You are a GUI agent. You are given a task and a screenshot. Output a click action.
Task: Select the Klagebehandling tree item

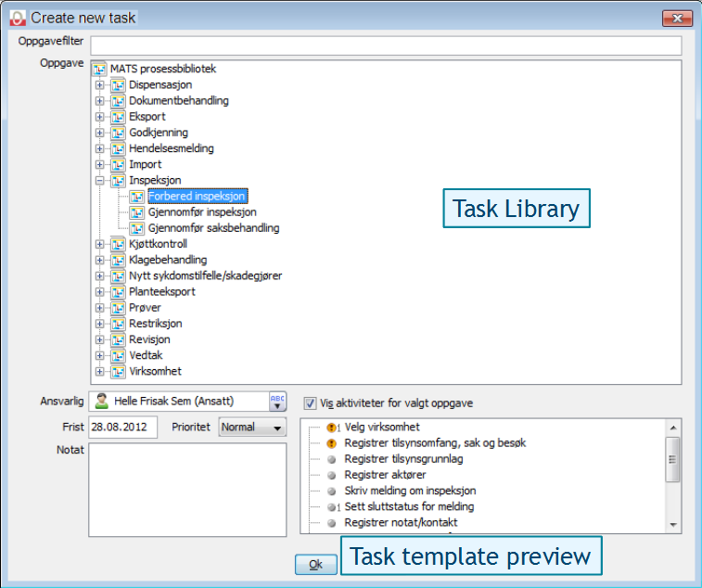(168, 261)
